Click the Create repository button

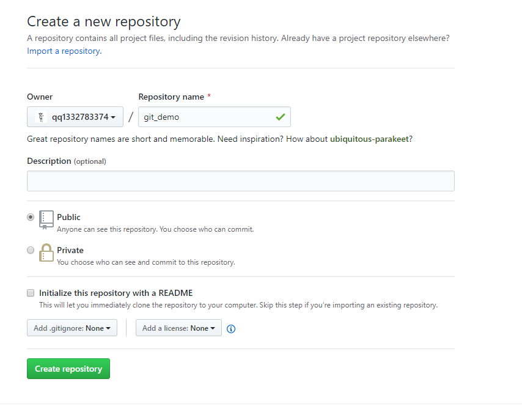pos(68,369)
